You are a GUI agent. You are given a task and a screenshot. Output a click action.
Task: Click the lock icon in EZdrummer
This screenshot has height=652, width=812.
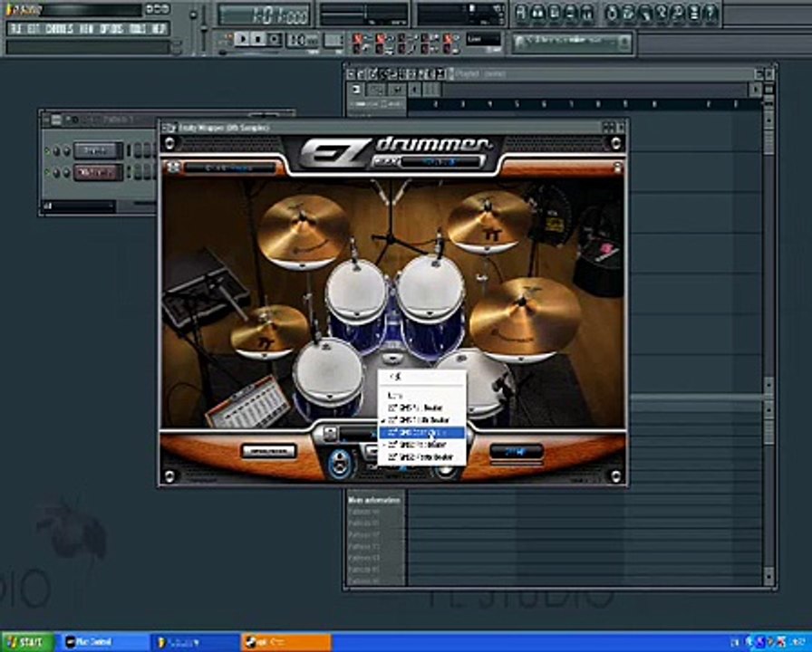click(617, 168)
